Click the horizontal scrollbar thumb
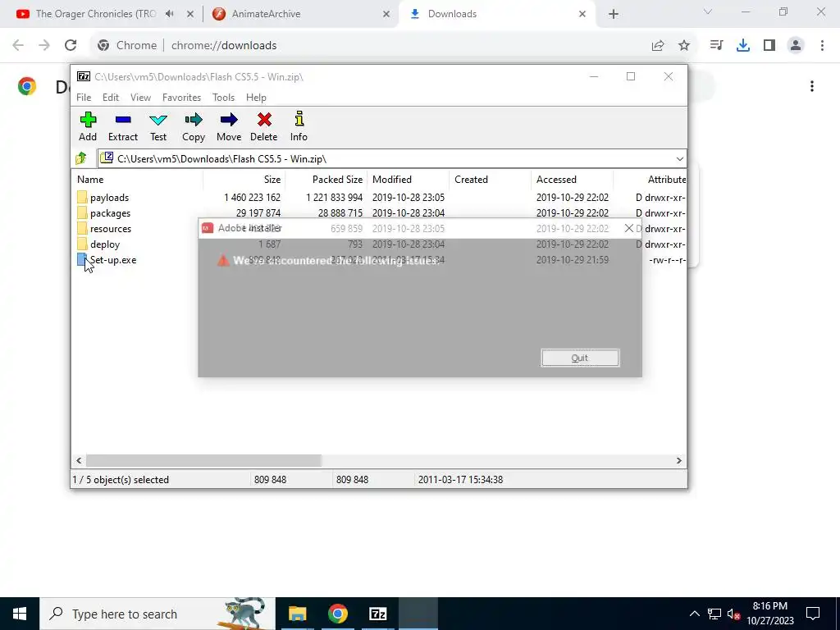840x630 pixels. (203, 461)
